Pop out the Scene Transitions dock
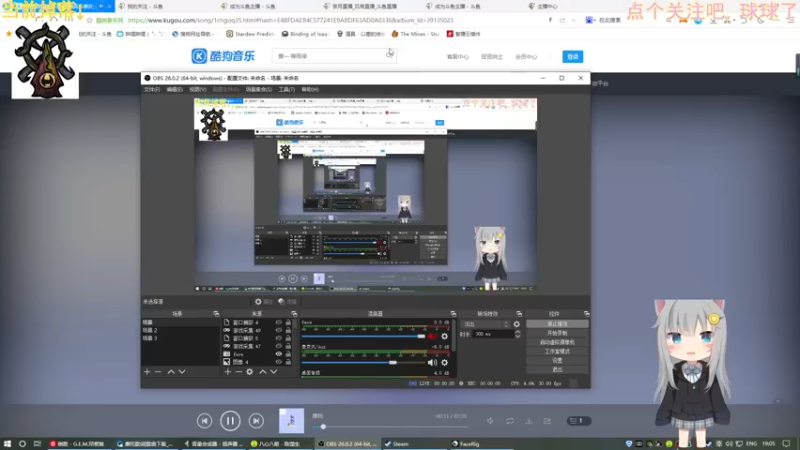The image size is (800, 450). coord(519,314)
